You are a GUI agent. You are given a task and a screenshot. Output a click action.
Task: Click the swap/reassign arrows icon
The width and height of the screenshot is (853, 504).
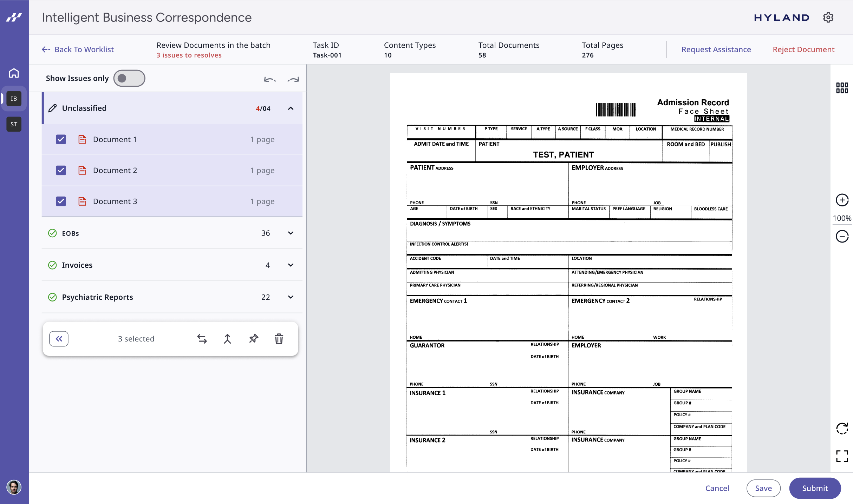(202, 339)
